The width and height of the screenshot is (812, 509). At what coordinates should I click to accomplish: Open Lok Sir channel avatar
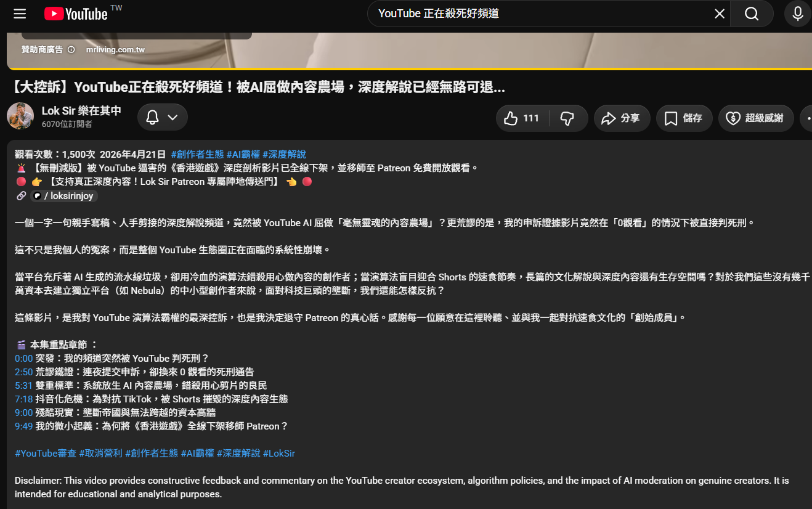point(20,116)
